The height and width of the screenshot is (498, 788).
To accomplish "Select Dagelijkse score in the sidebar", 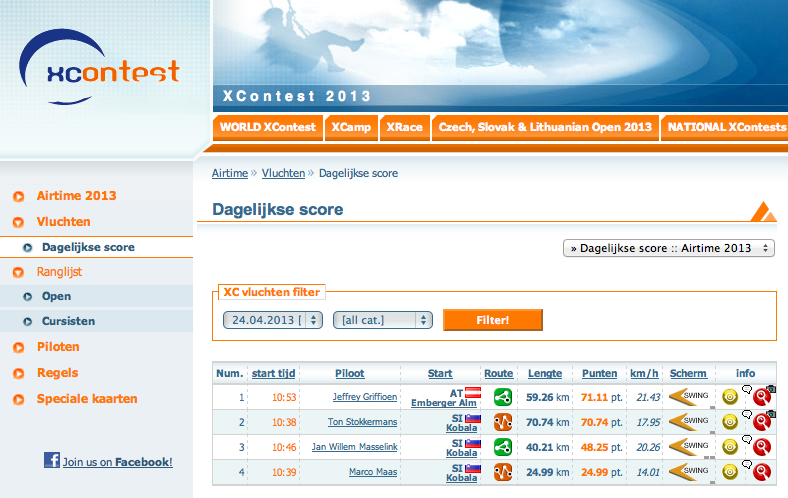I will tap(88, 247).
